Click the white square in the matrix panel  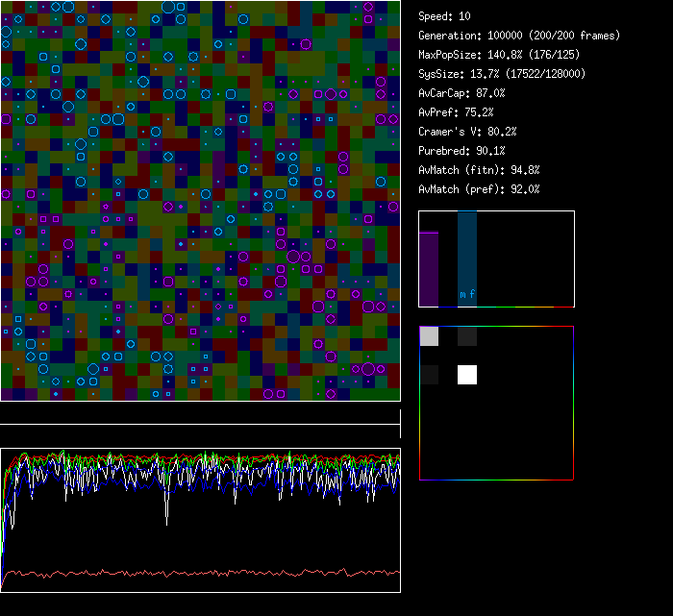(467, 375)
